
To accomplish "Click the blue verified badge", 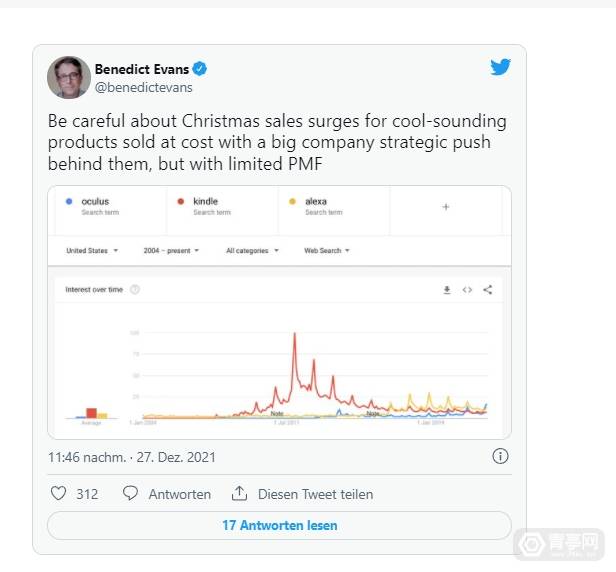I will click(x=200, y=69).
